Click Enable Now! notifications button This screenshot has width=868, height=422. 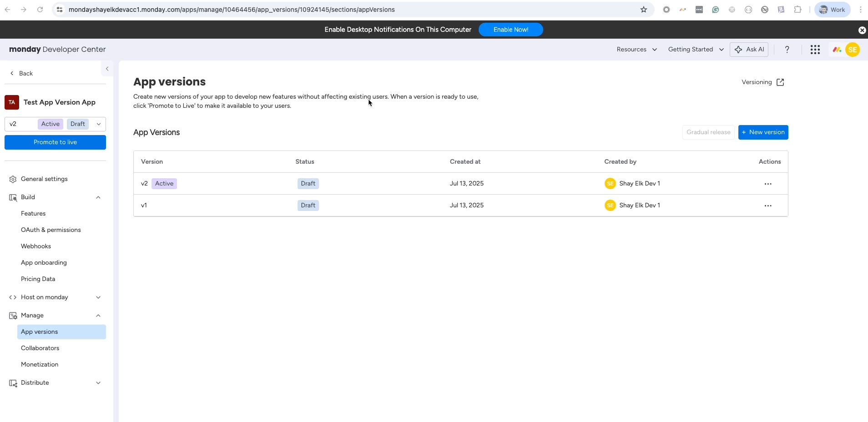point(510,30)
